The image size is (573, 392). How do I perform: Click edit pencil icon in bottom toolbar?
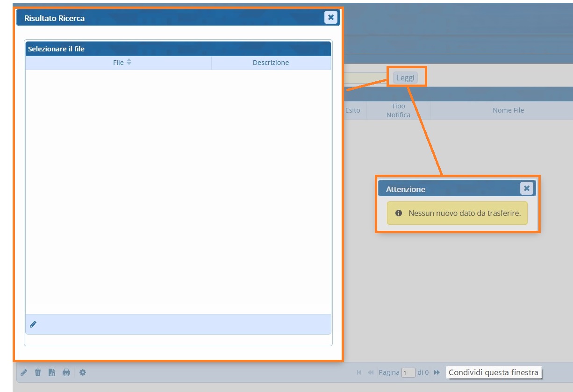(x=24, y=372)
